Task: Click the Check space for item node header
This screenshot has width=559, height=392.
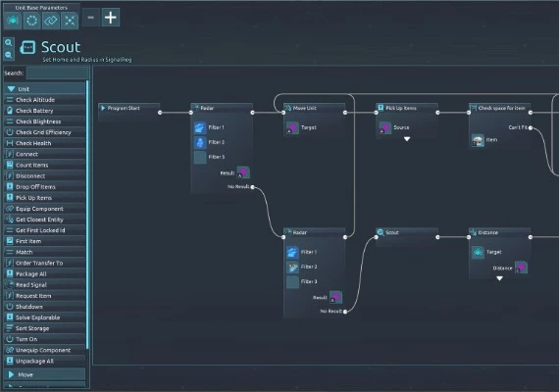Action: tap(499, 108)
